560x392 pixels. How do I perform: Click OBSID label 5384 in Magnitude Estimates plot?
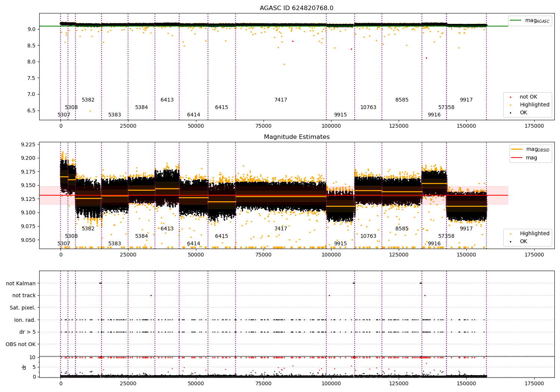[x=141, y=236]
